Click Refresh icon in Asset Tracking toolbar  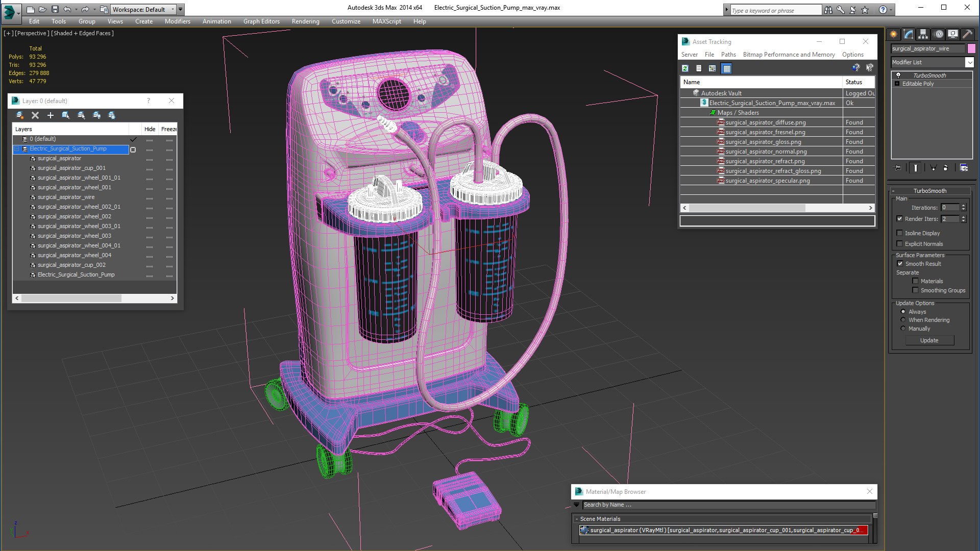(x=685, y=68)
